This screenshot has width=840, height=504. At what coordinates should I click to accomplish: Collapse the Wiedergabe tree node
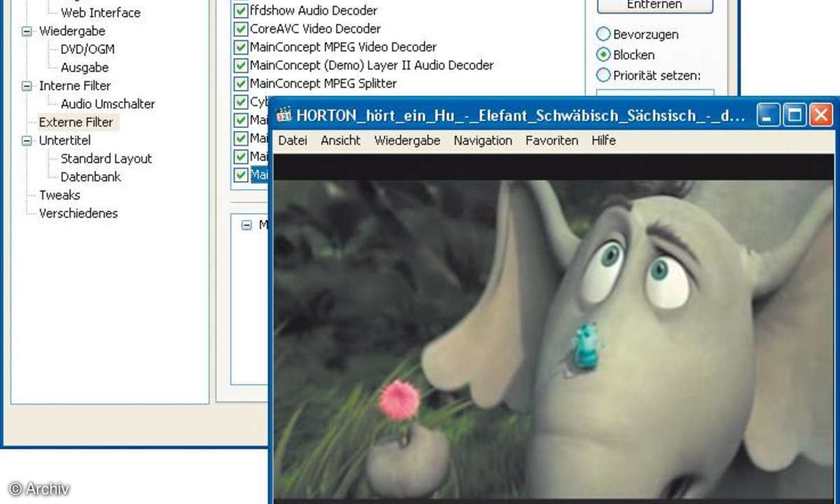pyautogui.click(x=27, y=31)
